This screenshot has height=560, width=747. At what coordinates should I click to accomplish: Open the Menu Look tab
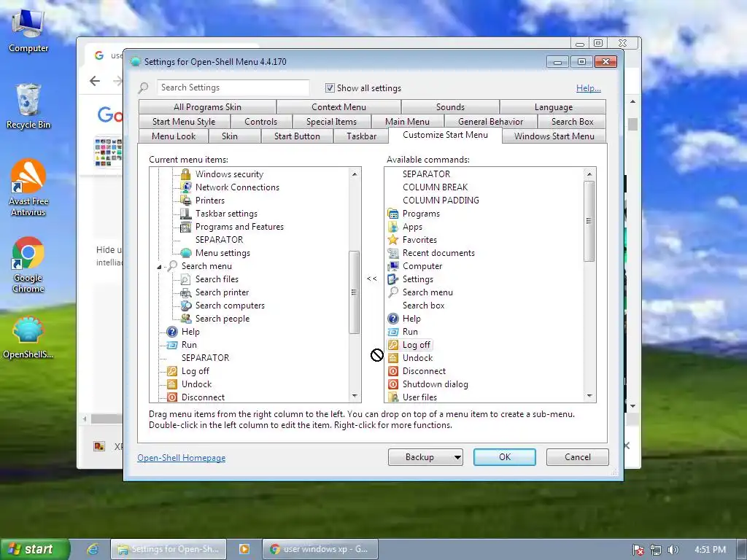click(x=174, y=136)
